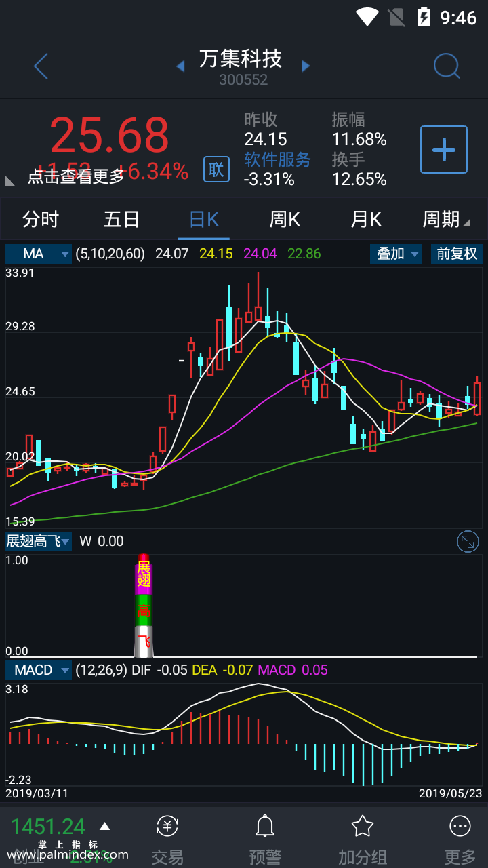Tap MACD parameters (12,26,9)
This screenshot has width=488, height=868.
click(x=100, y=670)
